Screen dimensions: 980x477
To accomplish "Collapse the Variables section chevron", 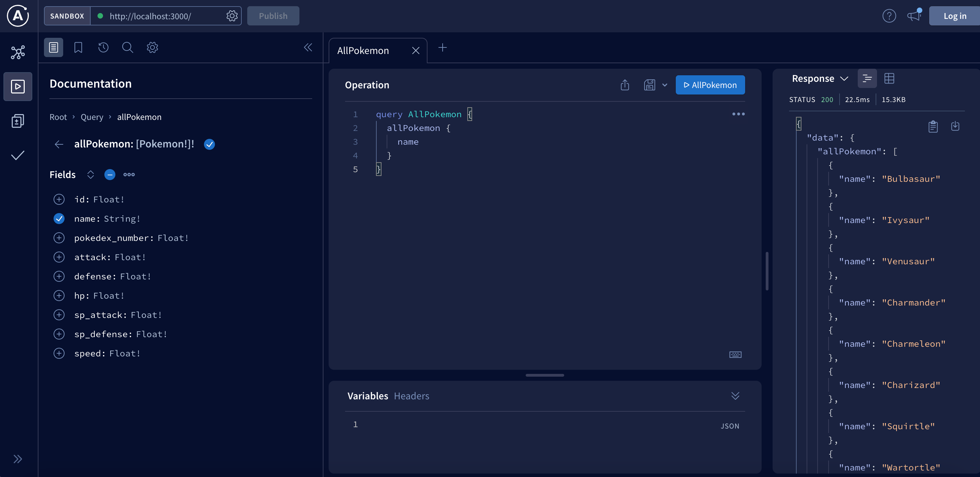I will pos(736,395).
